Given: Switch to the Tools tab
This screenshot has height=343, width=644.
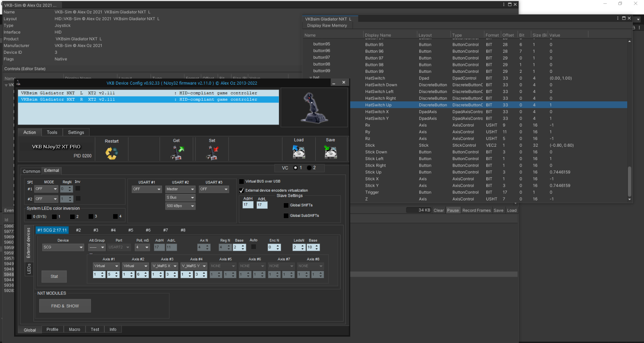Looking at the screenshot, I should pyautogui.click(x=52, y=132).
